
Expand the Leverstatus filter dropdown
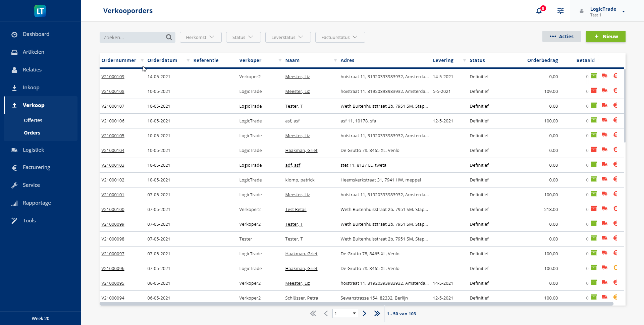287,37
